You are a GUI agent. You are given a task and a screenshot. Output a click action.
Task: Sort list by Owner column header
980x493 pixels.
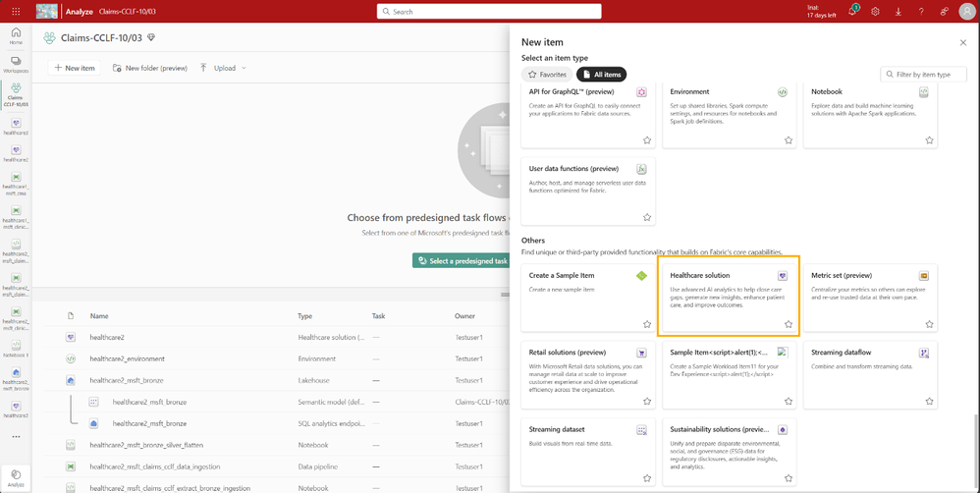point(464,316)
